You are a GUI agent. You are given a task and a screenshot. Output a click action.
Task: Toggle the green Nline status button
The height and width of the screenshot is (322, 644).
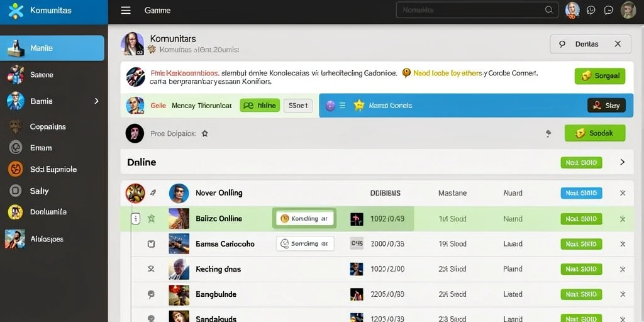[260, 106]
